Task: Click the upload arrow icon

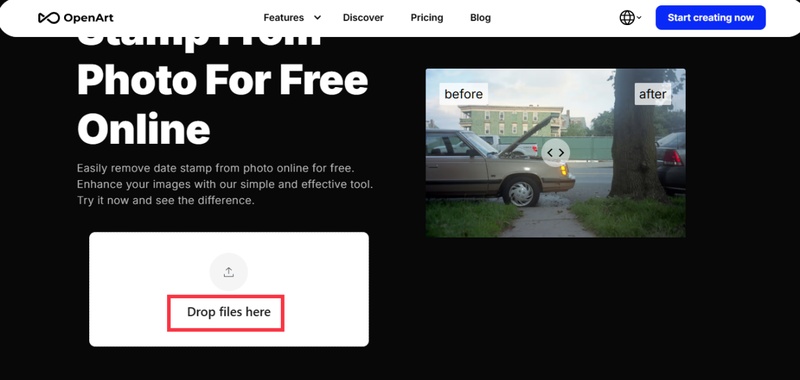Action: (x=229, y=272)
